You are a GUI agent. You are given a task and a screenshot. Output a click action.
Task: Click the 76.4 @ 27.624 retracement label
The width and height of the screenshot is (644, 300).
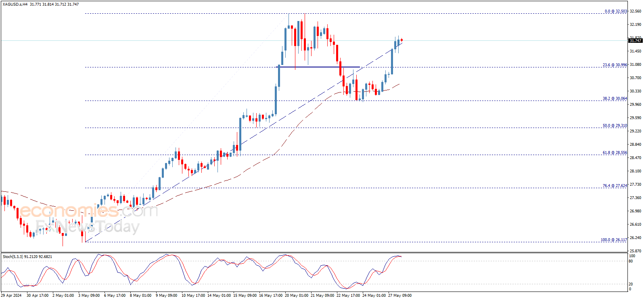(x=615, y=186)
